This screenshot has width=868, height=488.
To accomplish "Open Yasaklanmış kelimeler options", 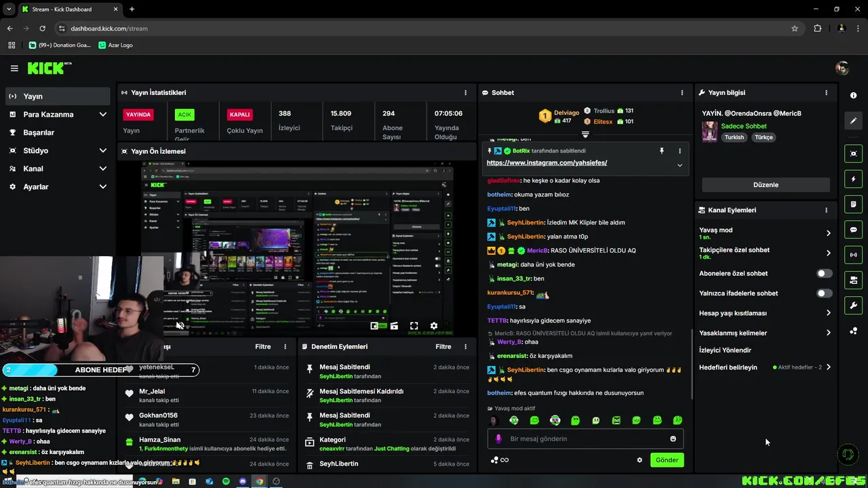I will (x=765, y=333).
